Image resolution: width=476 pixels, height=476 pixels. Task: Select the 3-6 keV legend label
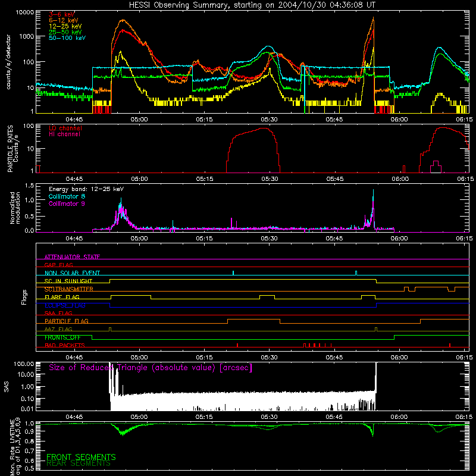point(62,14)
